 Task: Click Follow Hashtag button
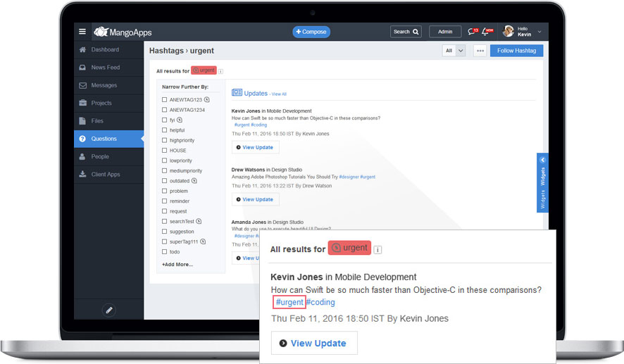(516, 51)
